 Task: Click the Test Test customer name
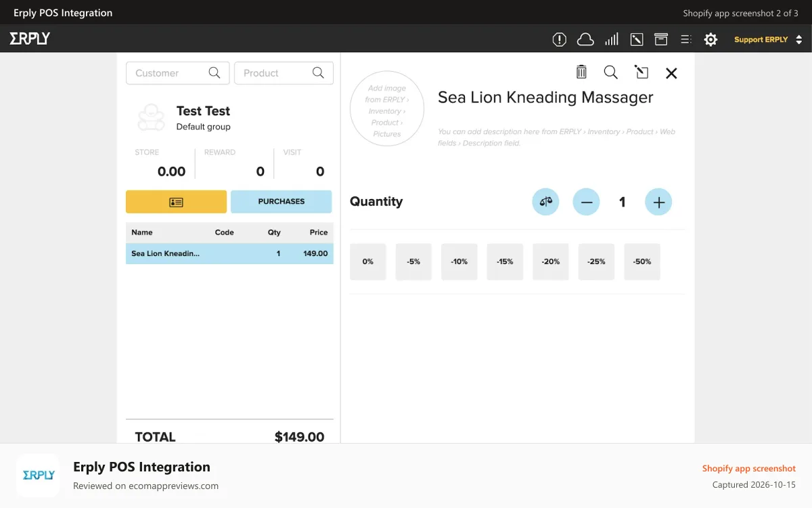point(203,111)
